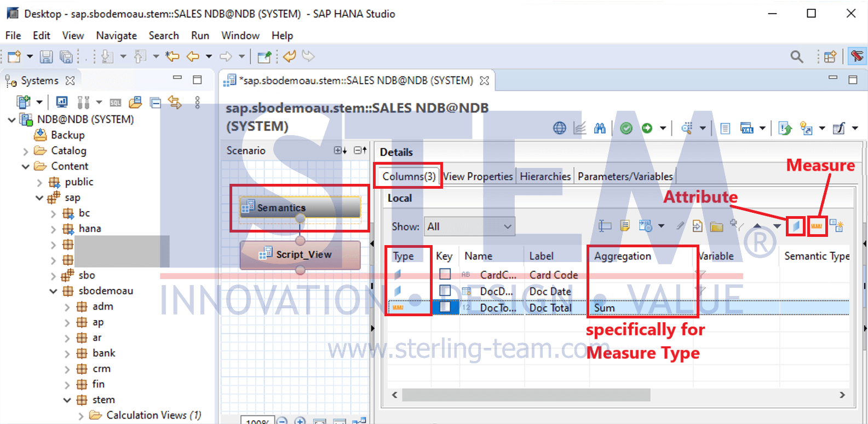868x424 pixels.
Task: Close the SALES NDB@NDB editor tab
Action: (484, 80)
